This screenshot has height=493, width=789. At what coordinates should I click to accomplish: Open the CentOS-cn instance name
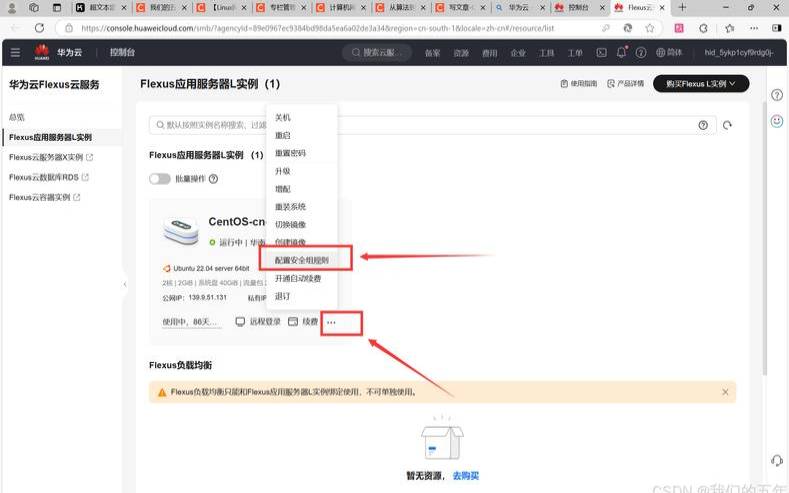237,221
